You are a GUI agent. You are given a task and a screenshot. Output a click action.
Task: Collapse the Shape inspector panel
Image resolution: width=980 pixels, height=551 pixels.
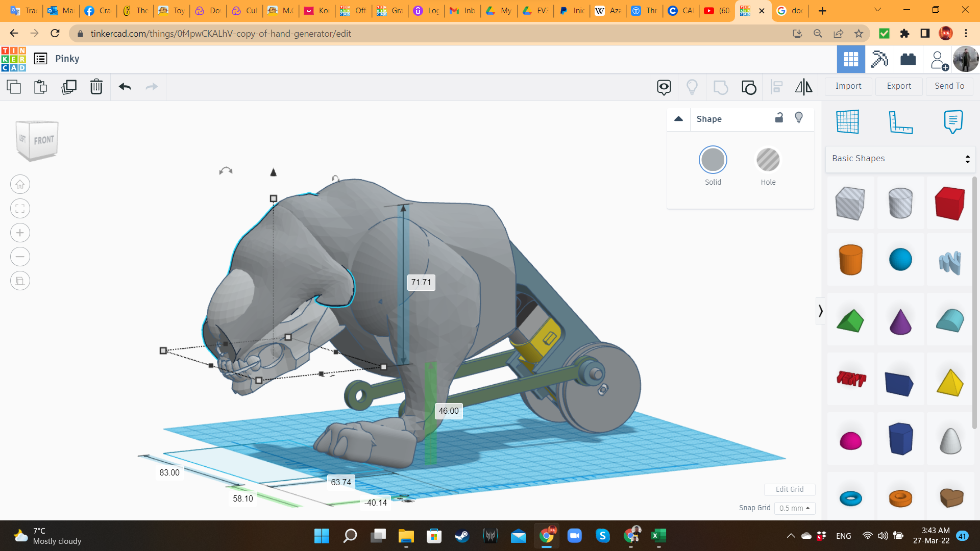click(678, 119)
